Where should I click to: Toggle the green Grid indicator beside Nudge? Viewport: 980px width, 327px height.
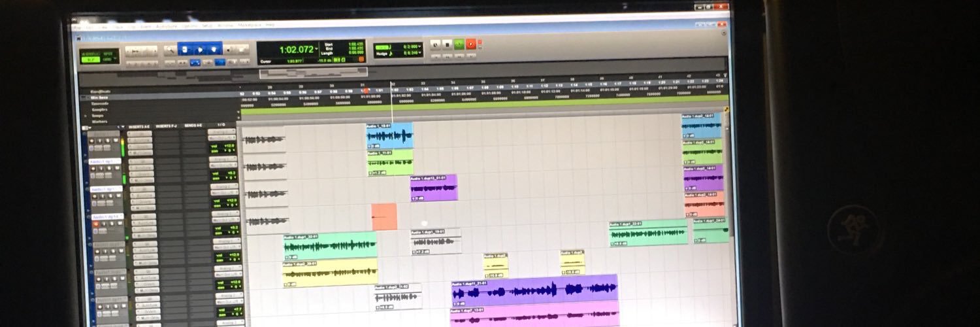381,46
